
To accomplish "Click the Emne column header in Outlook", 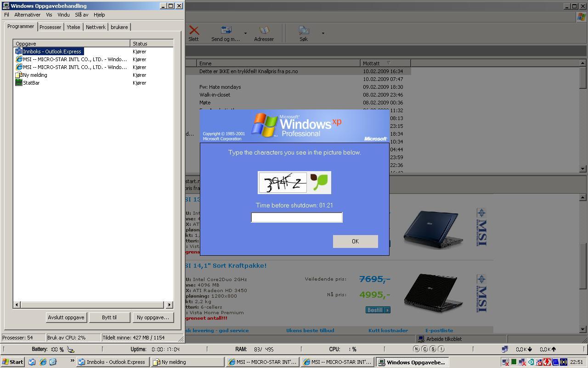I will 278,63.
